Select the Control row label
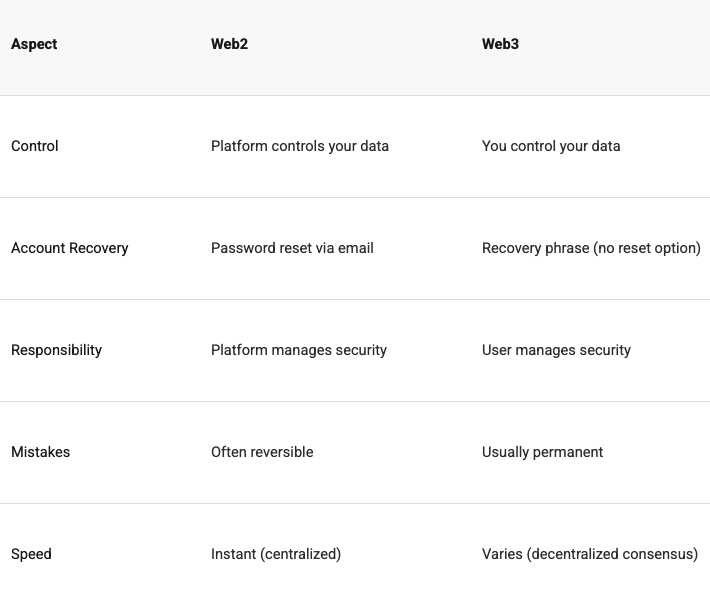 (x=35, y=146)
